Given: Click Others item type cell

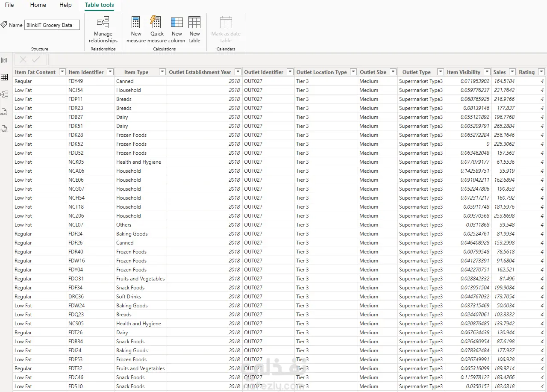Looking at the screenshot, I should pyautogui.click(x=141, y=225).
